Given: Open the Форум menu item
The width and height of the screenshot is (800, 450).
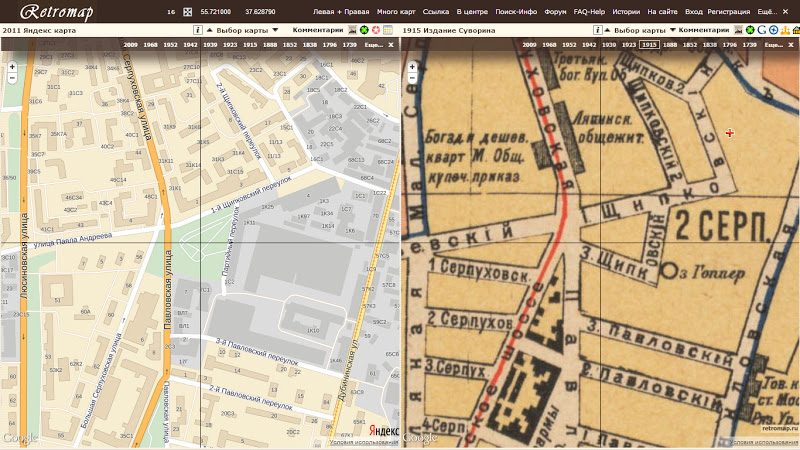Looking at the screenshot, I should pos(555,11).
